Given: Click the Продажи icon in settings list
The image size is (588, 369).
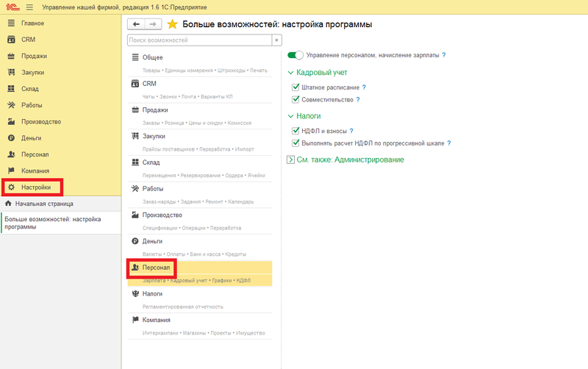Looking at the screenshot, I should [x=135, y=110].
